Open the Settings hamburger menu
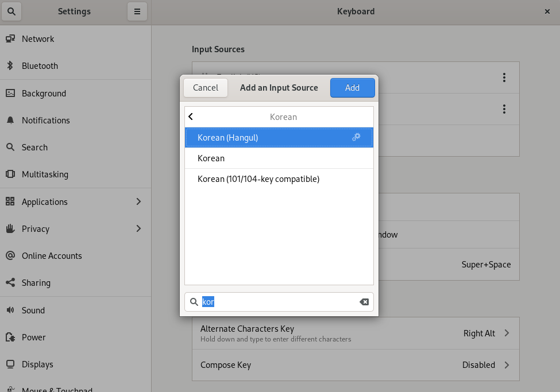This screenshot has width=560, height=392. [137, 11]
